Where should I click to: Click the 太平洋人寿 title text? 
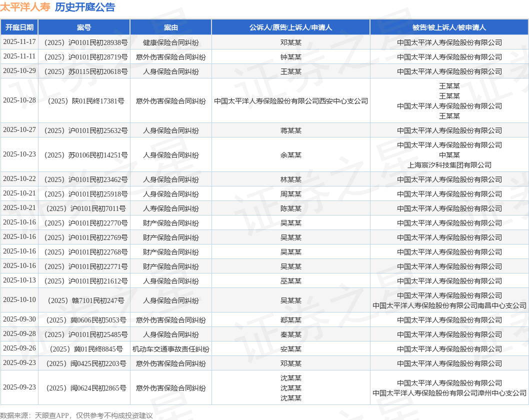(x=25, y=6)
